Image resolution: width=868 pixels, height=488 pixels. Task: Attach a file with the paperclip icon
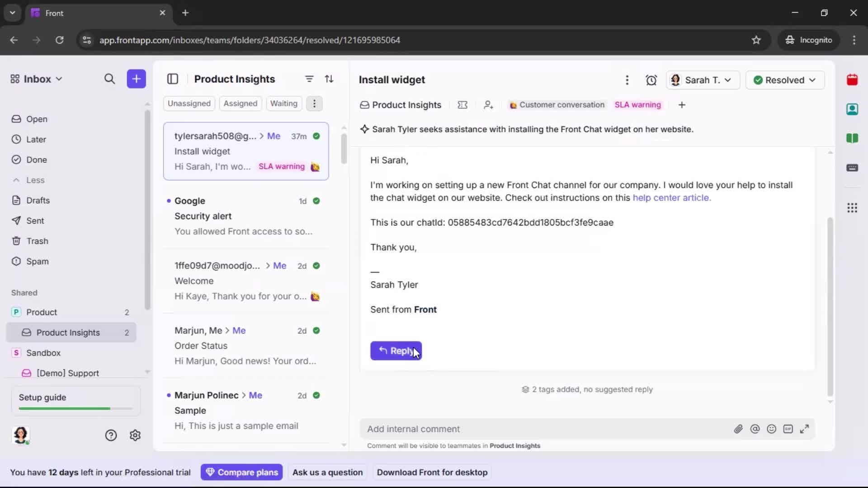tap(739, 429)
